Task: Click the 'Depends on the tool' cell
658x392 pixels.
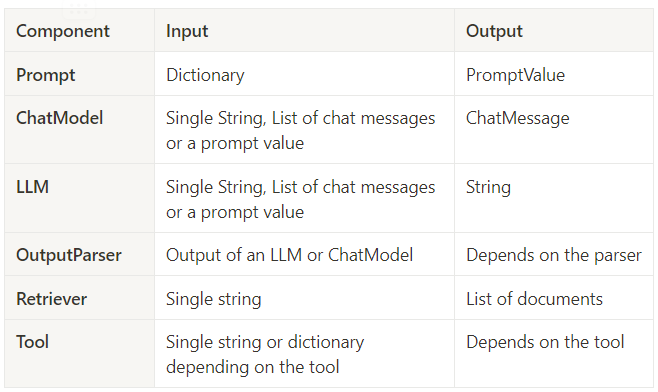Action: click(x=554, y=353)
